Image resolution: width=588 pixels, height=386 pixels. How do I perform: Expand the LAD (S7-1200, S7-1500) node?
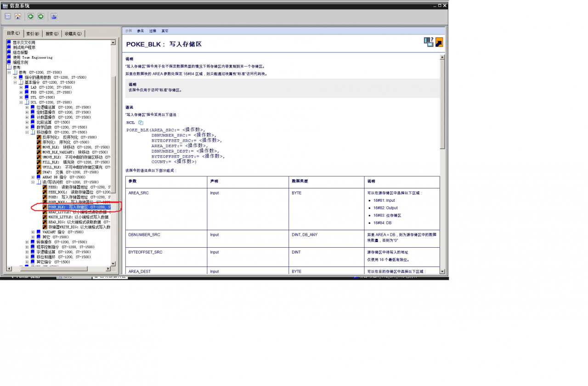point(21,87)
